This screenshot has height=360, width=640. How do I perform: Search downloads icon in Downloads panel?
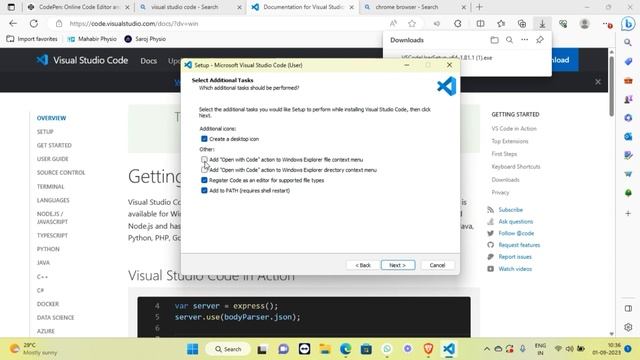509,40
